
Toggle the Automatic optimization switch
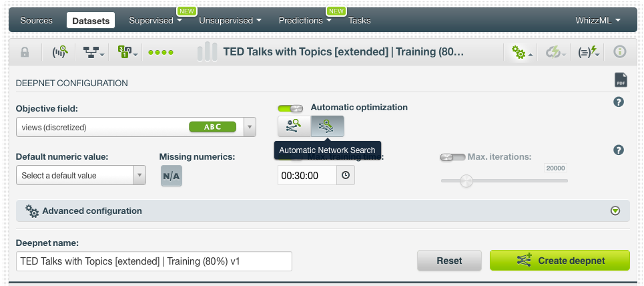290,108
